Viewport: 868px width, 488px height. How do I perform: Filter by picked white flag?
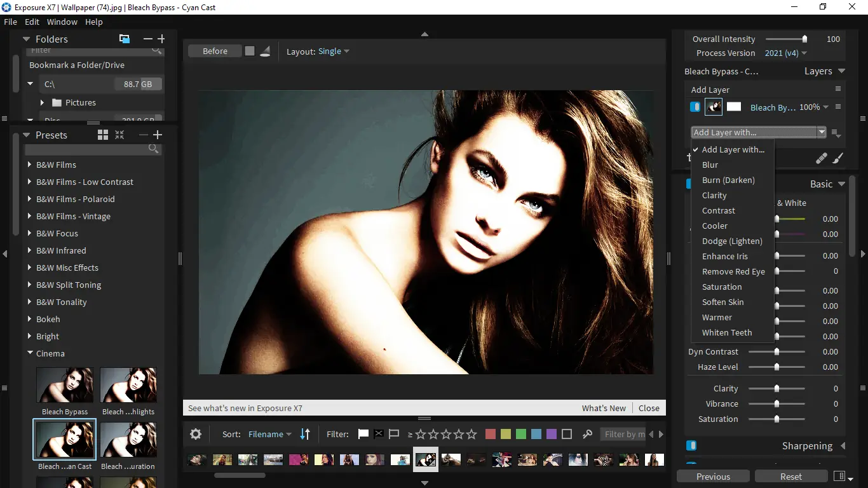coord(363,434)
